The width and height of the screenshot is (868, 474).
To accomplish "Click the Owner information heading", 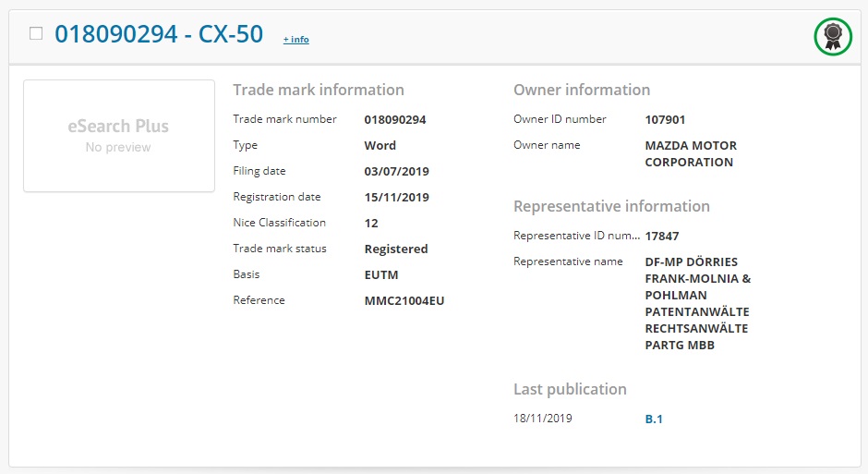I will [582, 90].
